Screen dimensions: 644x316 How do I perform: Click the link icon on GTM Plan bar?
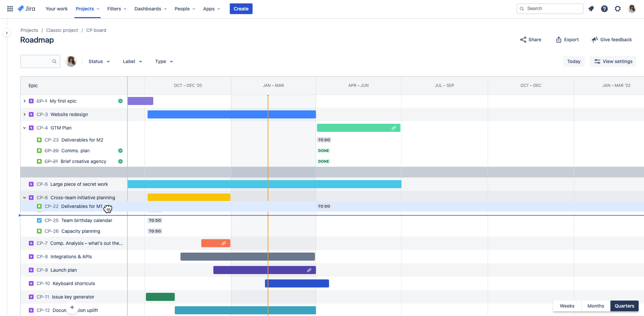(x=393, y=128)
